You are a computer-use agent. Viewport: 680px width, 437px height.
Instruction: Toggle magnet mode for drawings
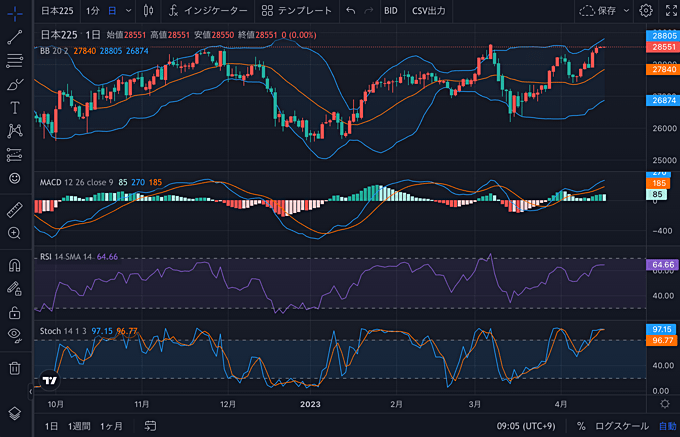pos(15,265)
